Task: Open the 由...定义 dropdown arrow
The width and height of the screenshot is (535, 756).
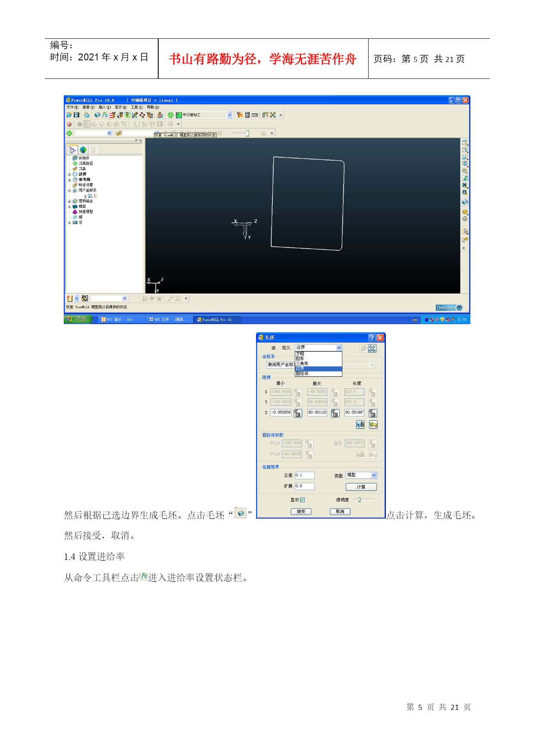Action: click(339, 347)
